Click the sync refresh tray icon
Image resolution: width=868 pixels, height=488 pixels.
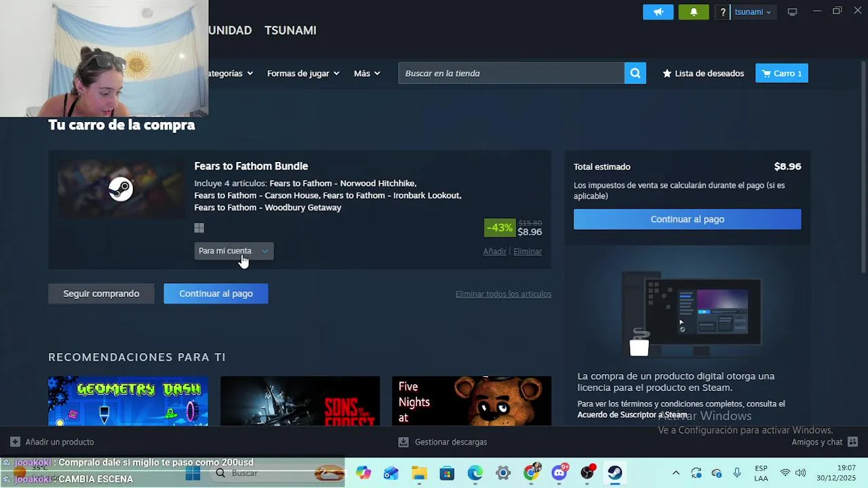click(696, 473)
